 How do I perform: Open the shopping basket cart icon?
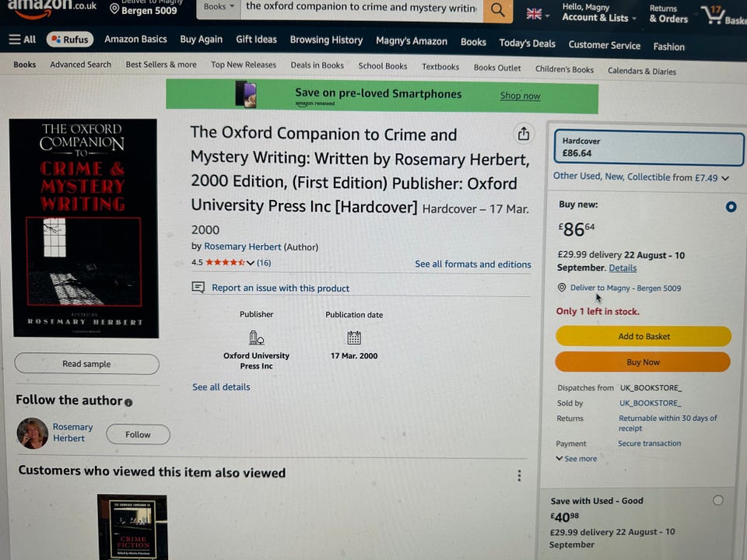coord(714,14)
